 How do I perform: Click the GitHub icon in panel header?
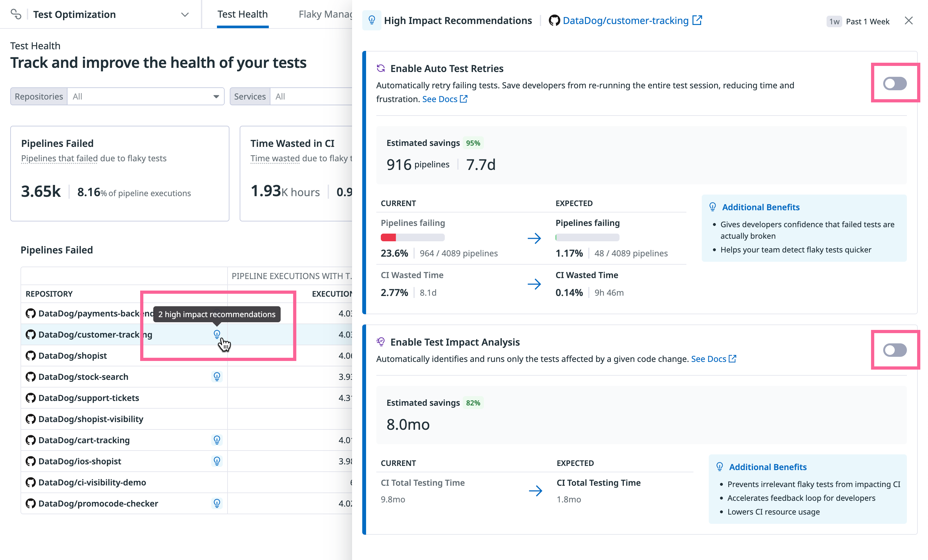[554, 20]
